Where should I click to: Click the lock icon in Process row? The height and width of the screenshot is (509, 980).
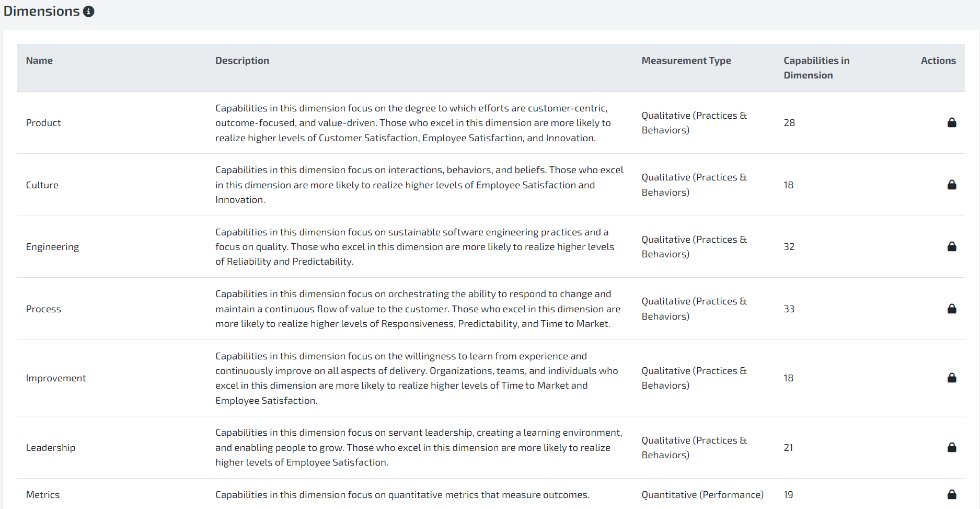pos(952,309)
